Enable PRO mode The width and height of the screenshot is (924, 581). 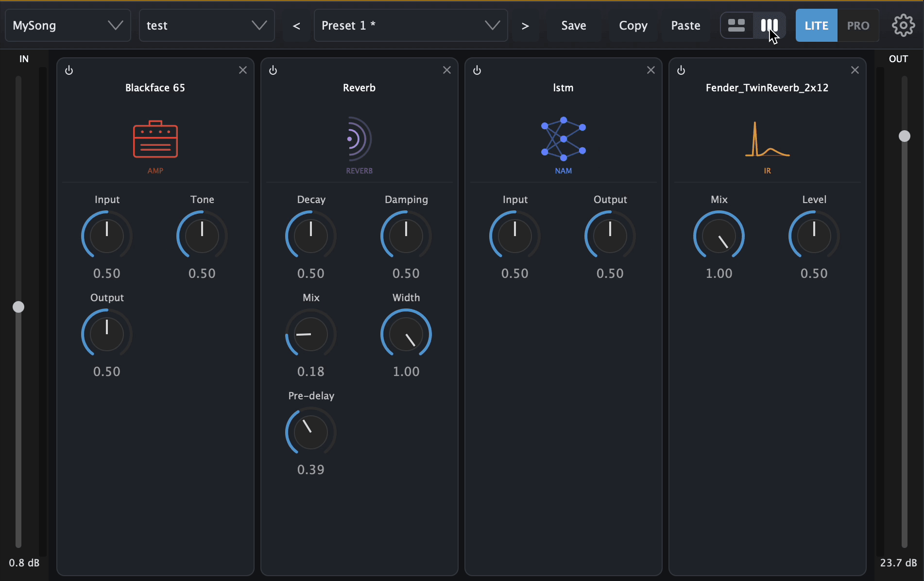tap(858, 25)
